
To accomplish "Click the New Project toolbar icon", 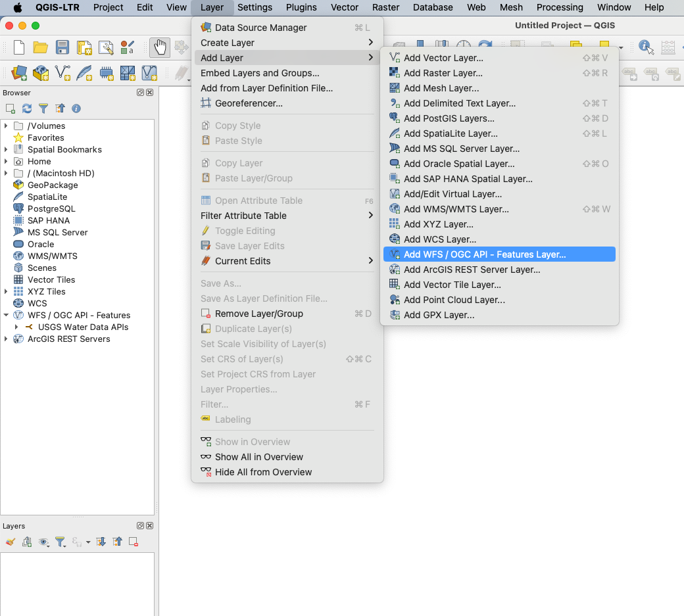I will 19,47.
